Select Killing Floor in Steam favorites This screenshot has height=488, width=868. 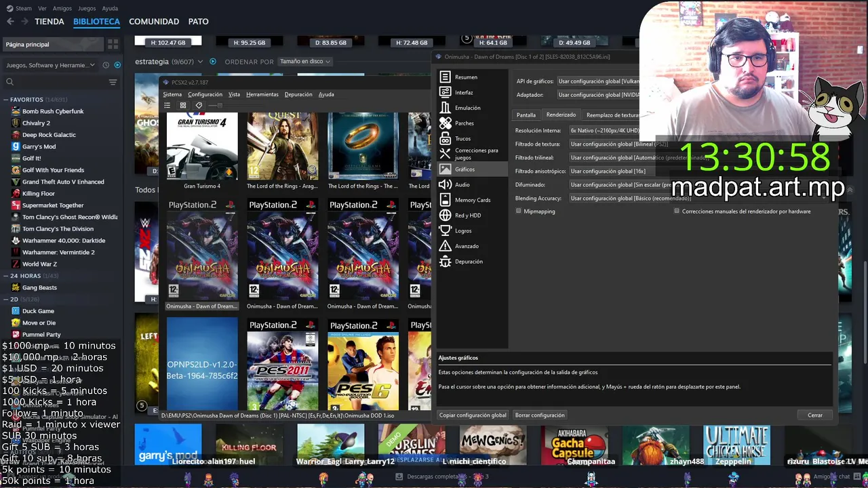pyautogui.click(x=39, y=194)
